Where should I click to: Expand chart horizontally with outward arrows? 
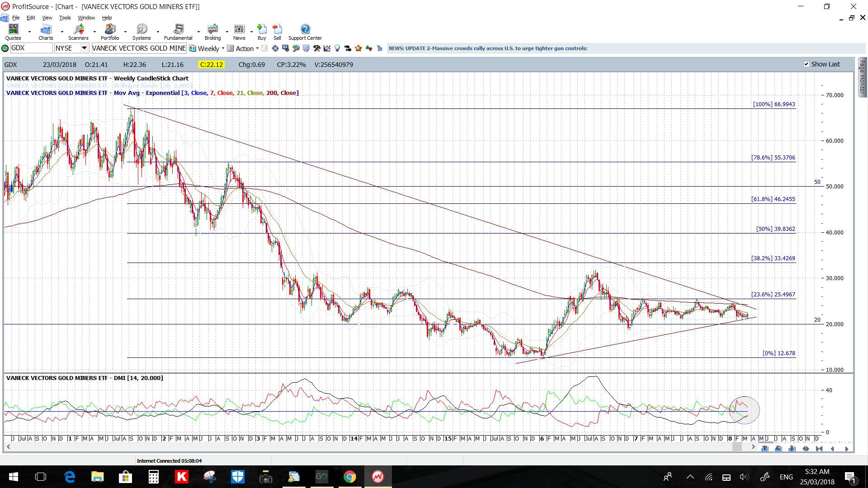[806, 449]
